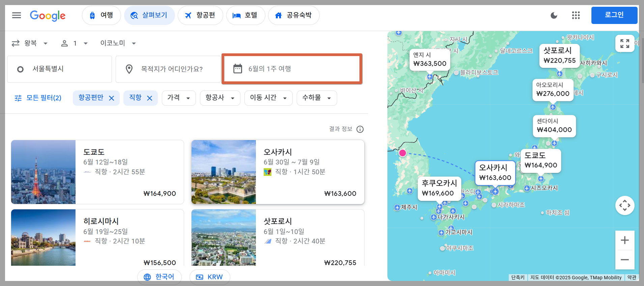Switch to the 호텔 tab
This screenshot has width=644, height=286.
245,15
